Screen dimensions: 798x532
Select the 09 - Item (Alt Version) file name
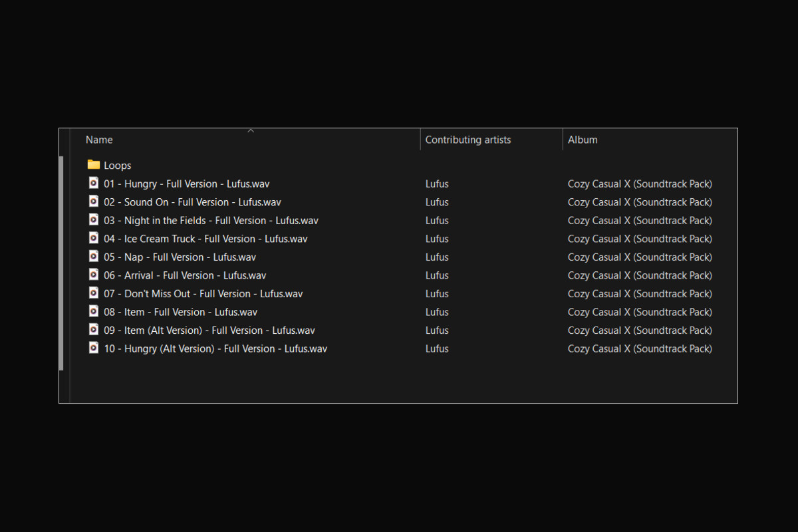pos(209,331)
